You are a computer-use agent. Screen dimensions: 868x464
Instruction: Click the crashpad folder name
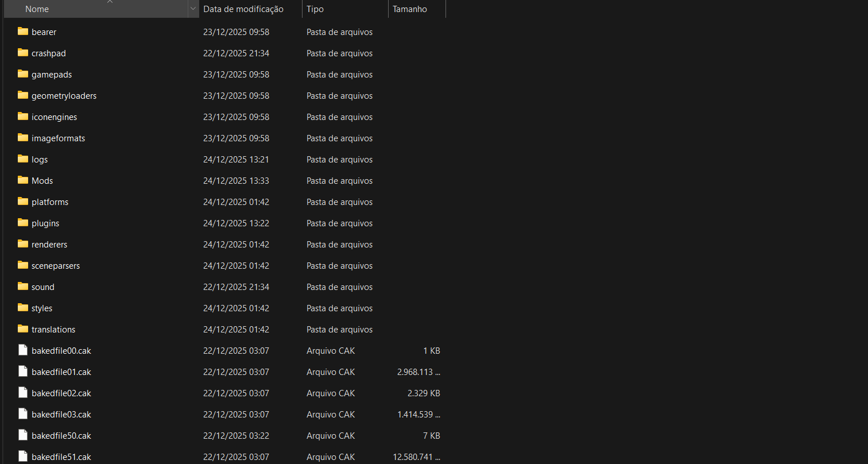[49, 53]
